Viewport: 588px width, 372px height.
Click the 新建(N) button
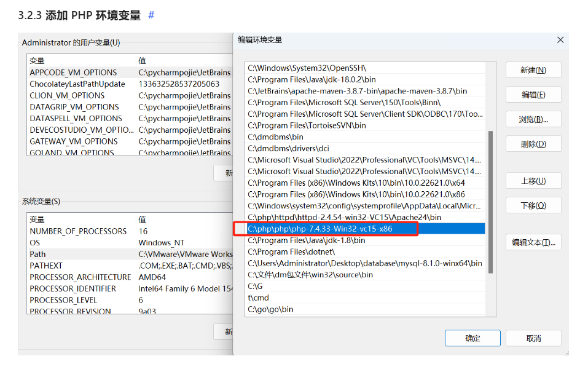[533, 70]
